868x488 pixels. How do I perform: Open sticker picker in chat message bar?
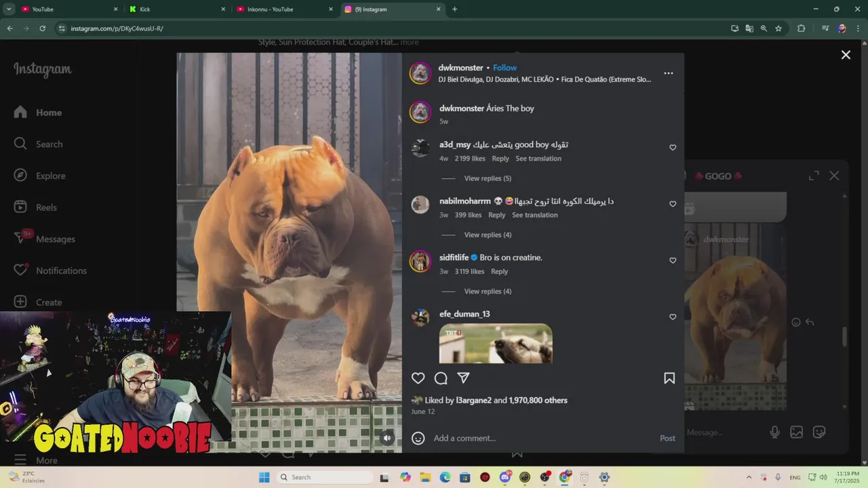(x=819, y=432)
